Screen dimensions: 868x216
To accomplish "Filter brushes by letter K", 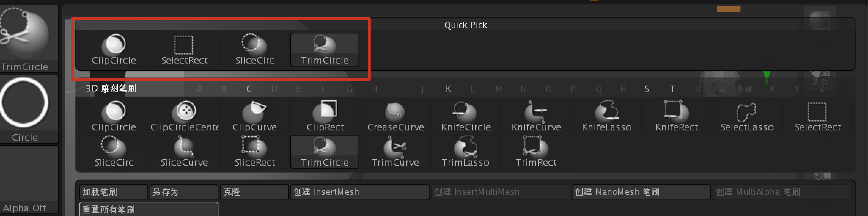I will point(448,89).
